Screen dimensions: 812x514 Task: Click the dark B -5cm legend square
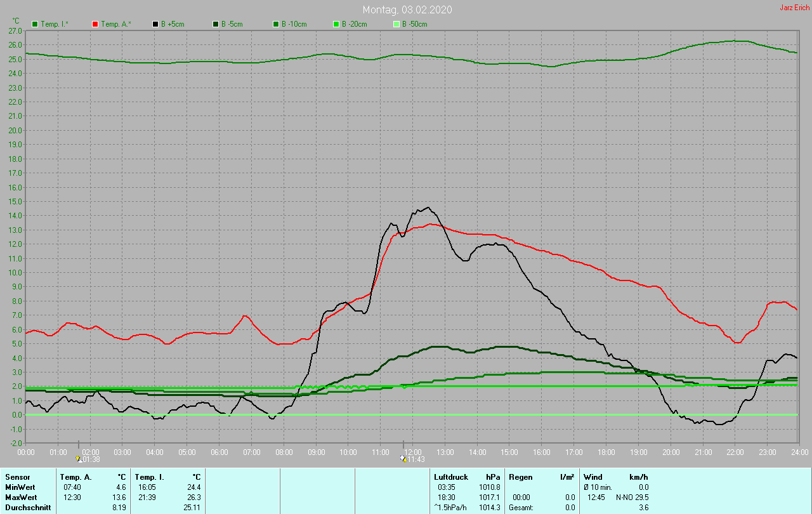[216, 24]
